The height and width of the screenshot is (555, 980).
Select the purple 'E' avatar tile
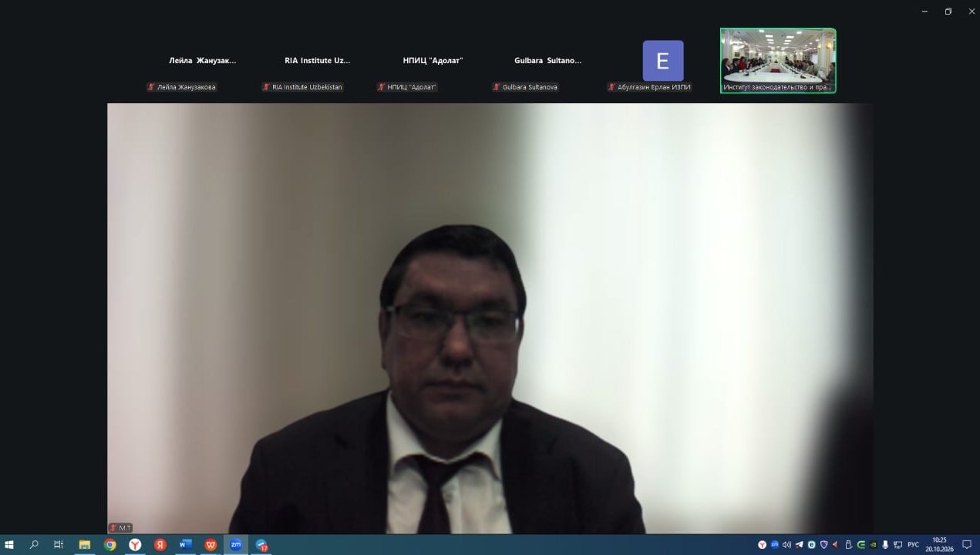pyautogui.click(x=663, y=61)
